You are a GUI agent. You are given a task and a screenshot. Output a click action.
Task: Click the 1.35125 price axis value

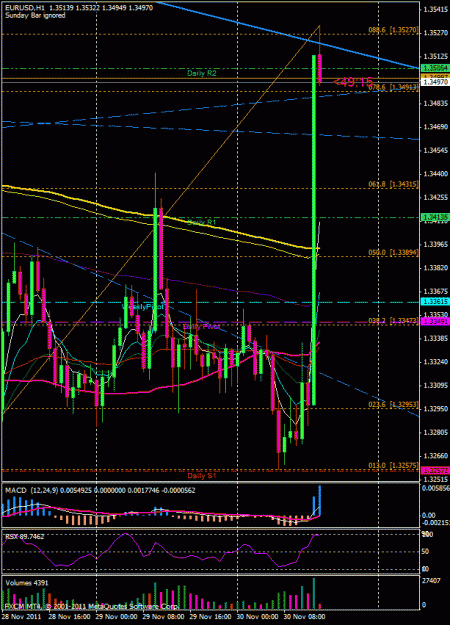click(x=436, y=56)
